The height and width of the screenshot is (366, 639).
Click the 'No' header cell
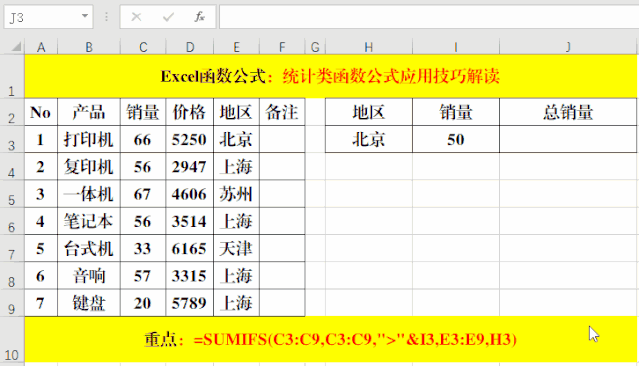pos(41,112)
